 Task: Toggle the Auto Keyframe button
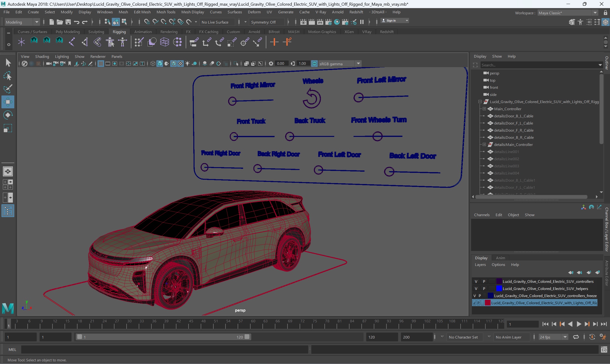(592, 337)
